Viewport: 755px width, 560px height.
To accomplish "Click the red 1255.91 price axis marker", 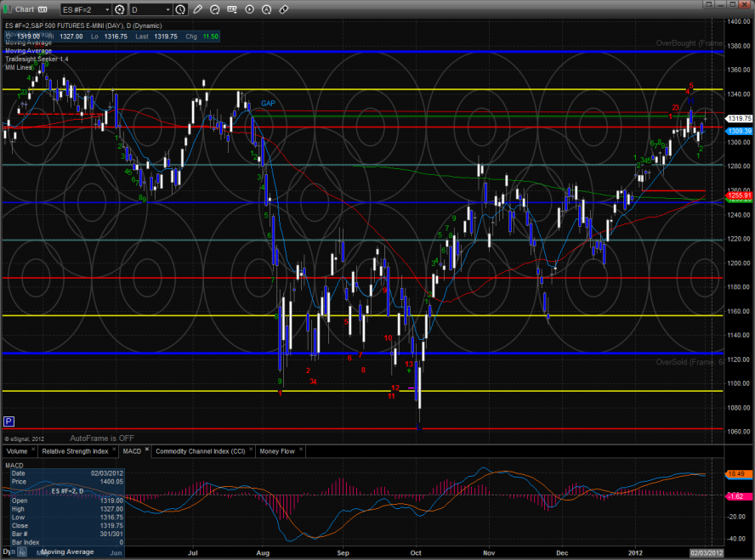I will 739,195.
